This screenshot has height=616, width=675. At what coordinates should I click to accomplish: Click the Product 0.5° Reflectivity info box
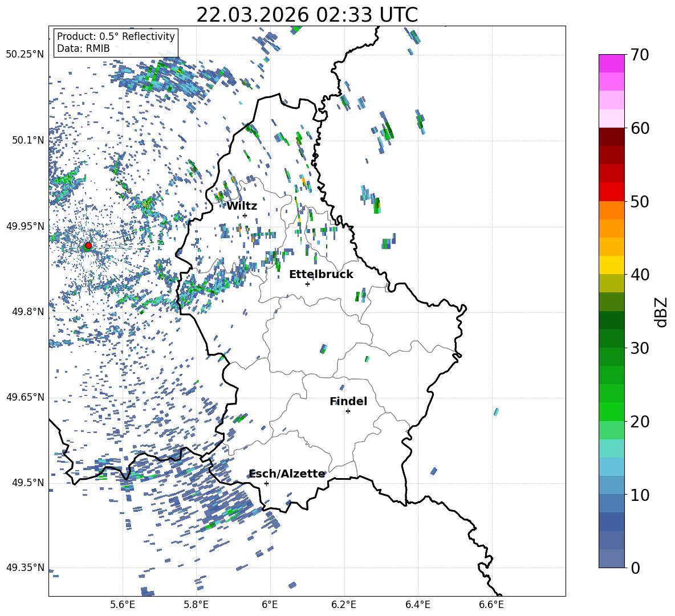[x=116, y=43]
